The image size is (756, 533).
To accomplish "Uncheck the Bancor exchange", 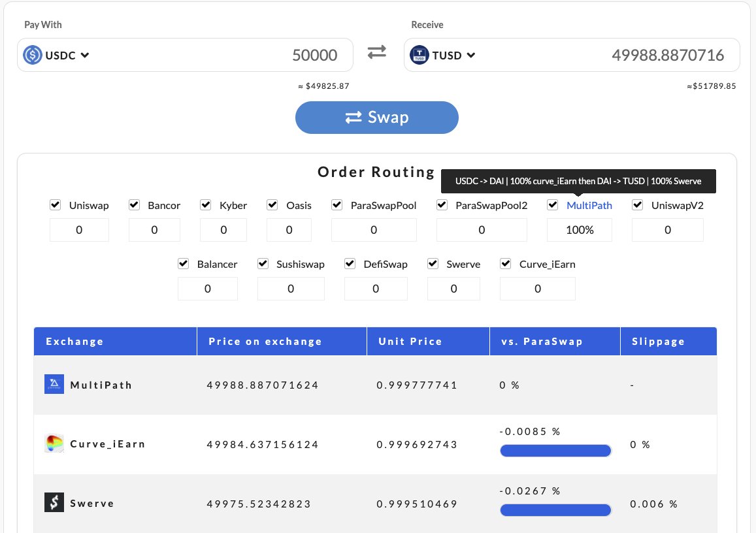I will [134, 204].
